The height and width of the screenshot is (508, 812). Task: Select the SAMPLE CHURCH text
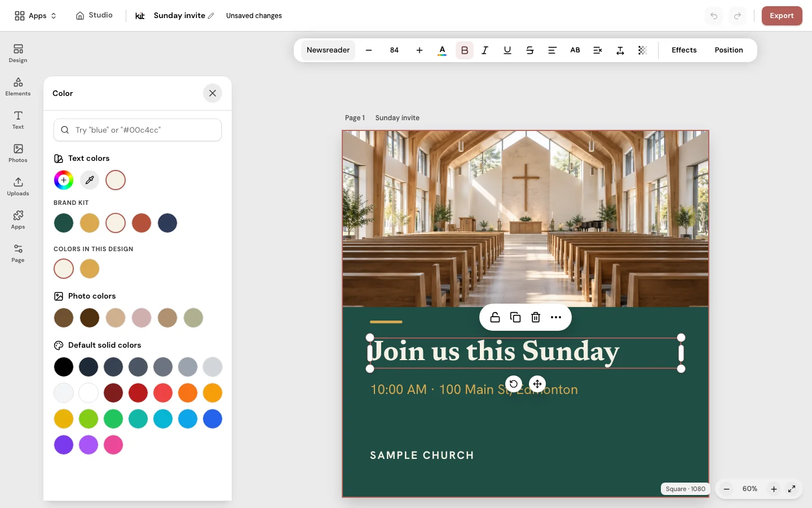click(x=422, y=456)
